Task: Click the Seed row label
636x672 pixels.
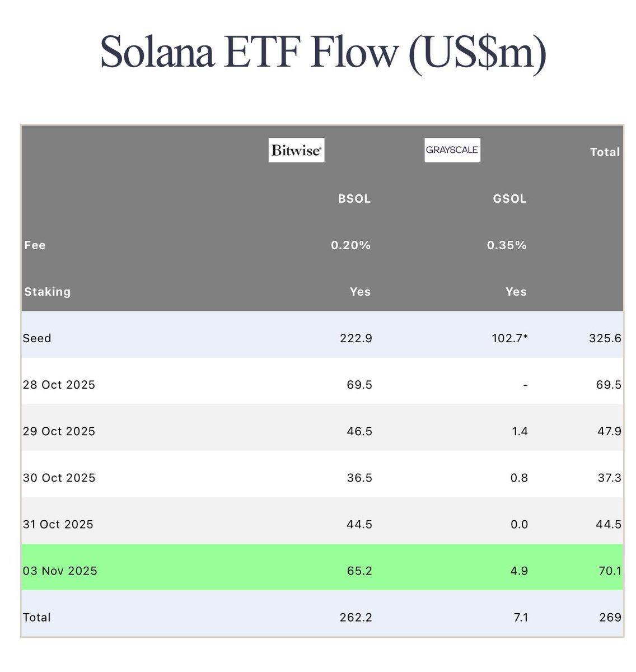Action: tap(37, 338)
